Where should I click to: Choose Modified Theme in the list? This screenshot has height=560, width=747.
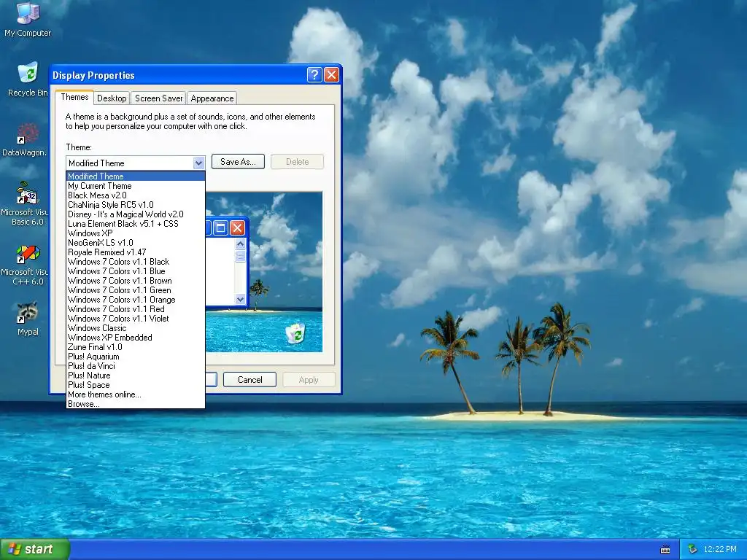click(135, 176)
